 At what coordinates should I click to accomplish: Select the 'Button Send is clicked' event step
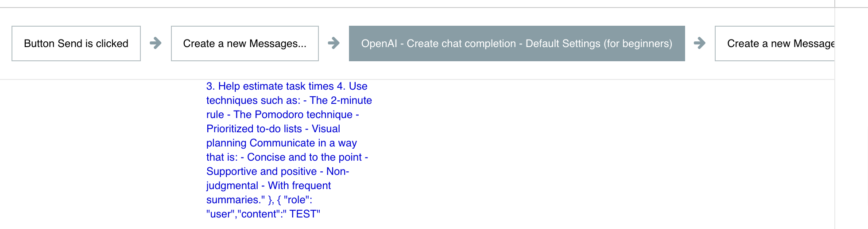(x=76, y=43)
